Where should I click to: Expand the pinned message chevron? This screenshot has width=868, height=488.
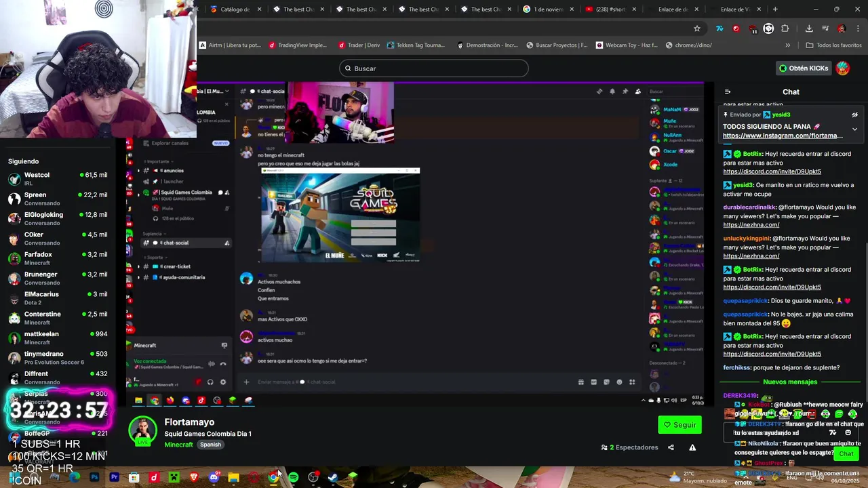coord(854,129)
